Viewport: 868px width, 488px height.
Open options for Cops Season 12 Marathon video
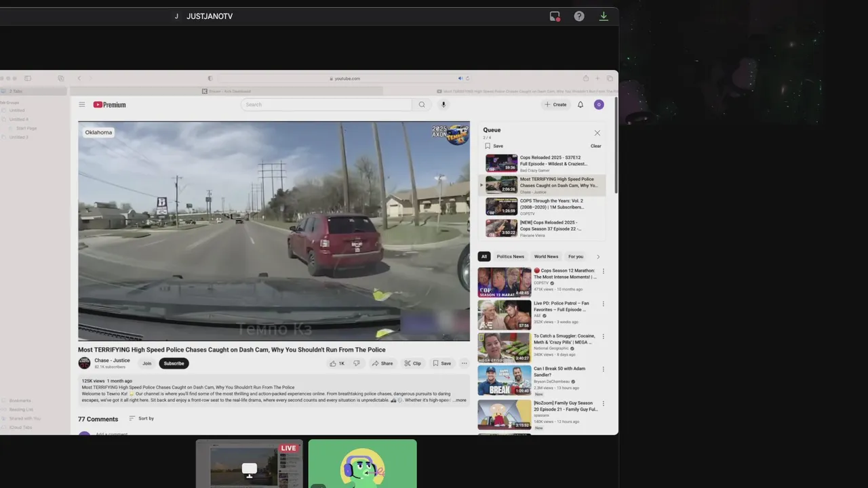point(603,271)
